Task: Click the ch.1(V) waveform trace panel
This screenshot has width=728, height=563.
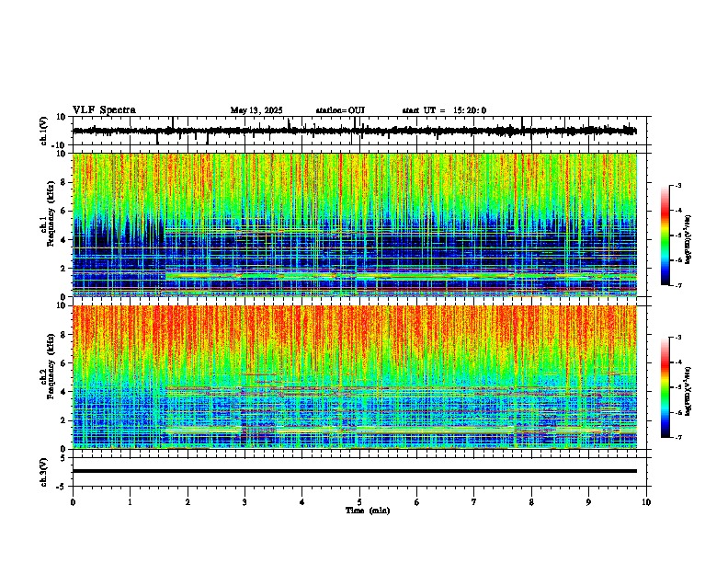Action: tap(359, 131)
